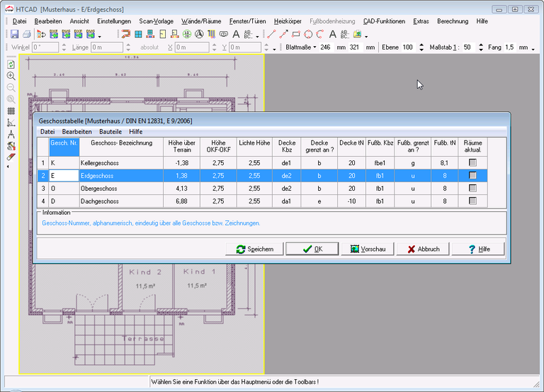
Task: Select the Kellergeschoss row name cell
Action: click(x=122, y=163)
